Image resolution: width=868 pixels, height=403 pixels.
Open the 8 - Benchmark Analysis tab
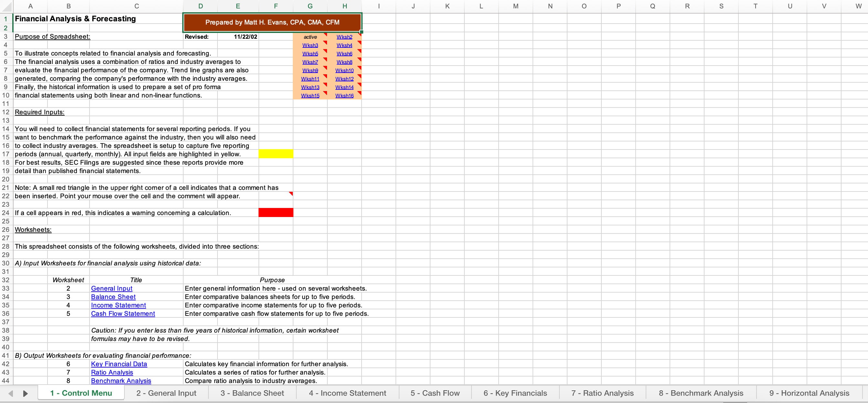tap(701, 393)
